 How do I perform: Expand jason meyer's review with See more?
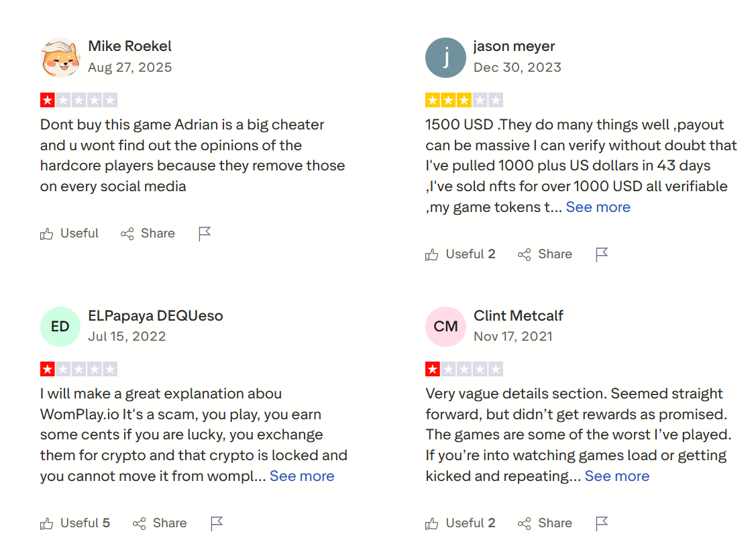tap(598, 207)
